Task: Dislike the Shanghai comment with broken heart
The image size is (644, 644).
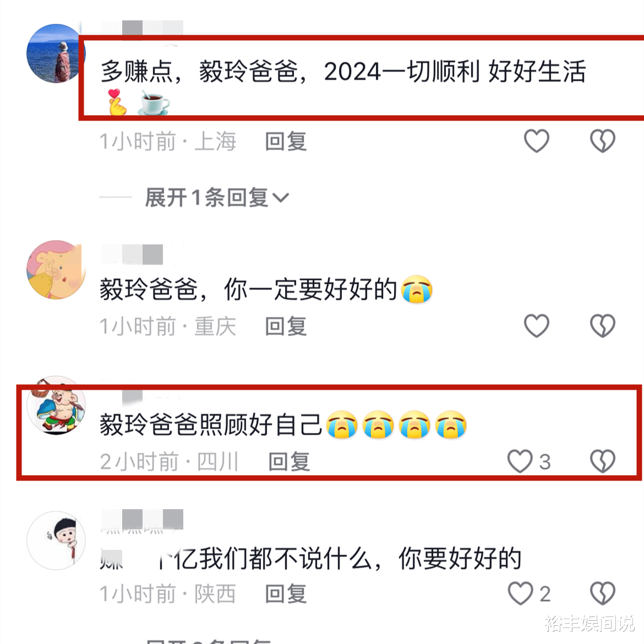Action: point(603,141)
